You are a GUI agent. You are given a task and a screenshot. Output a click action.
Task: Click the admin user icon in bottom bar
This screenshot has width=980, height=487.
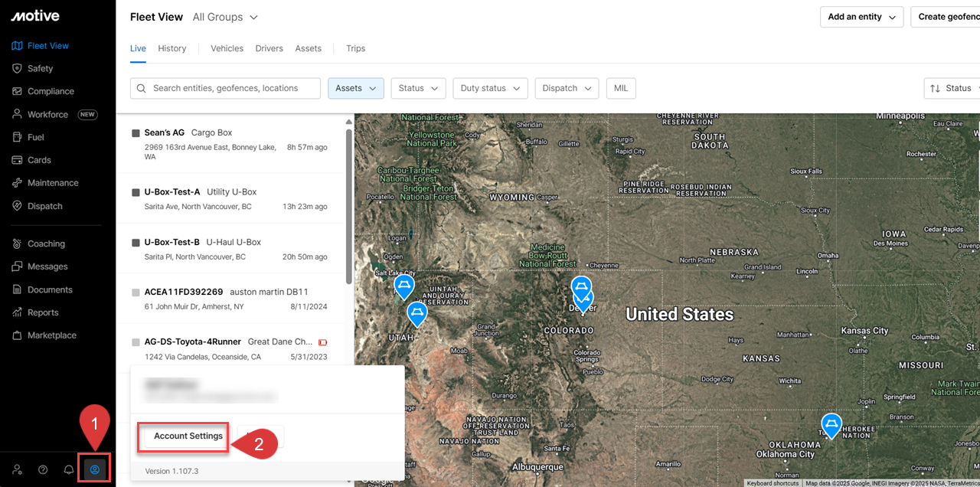pyautogui.click(x=18, y=469)
